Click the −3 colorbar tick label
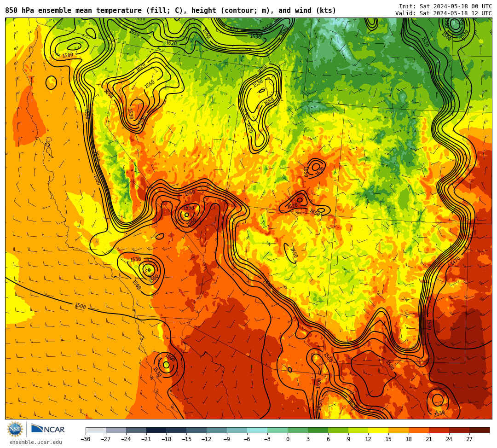 [x=267, y=439]
